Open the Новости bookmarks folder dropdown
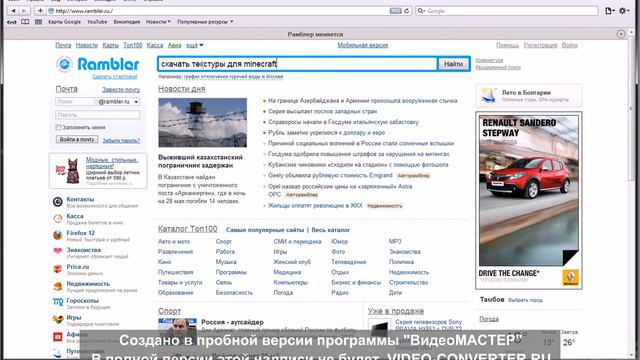This screenshot has width=640, height=360. coord(158,22)
